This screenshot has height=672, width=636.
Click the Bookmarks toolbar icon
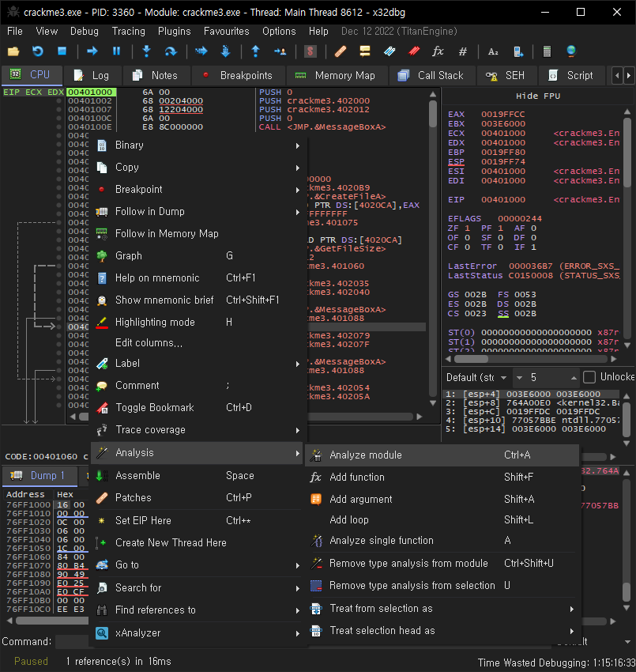pos(414,51)
